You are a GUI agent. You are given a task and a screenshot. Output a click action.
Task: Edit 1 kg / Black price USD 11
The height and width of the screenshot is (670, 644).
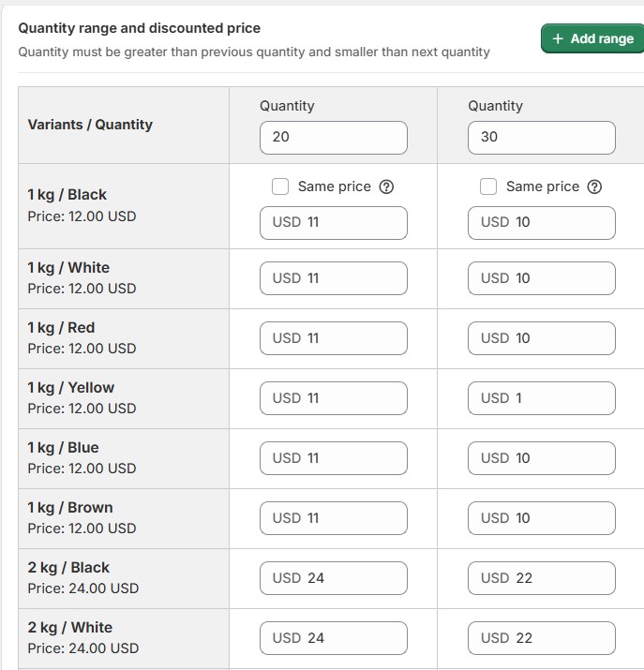333,222
